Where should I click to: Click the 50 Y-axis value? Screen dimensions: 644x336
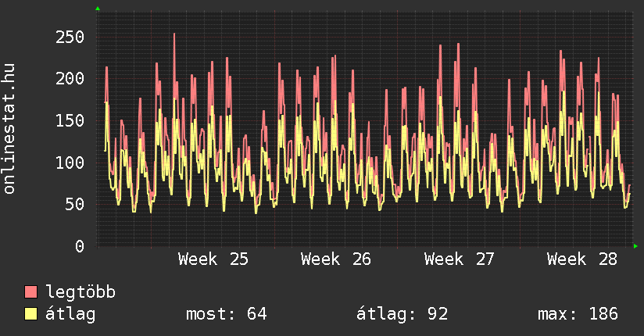(x=75, y=204)
